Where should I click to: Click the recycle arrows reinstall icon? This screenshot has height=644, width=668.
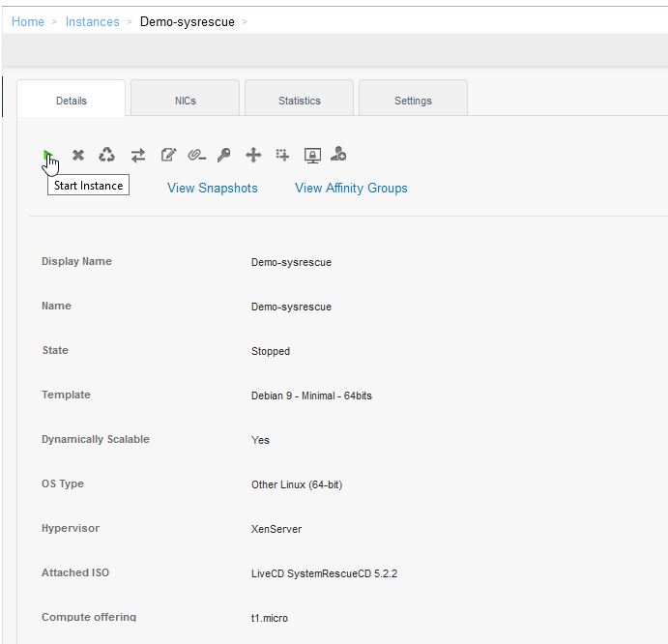point(106,155)
